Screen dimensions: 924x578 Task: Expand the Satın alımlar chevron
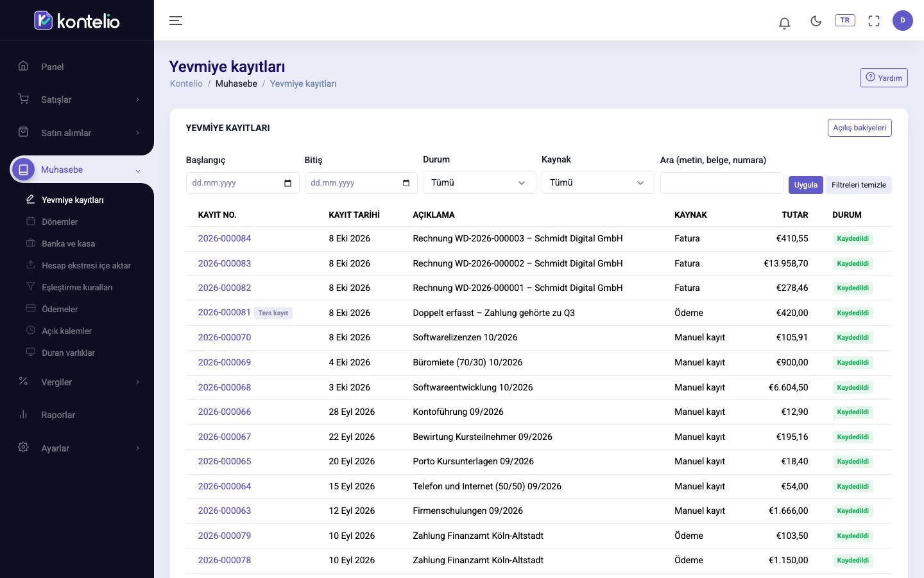137,133
